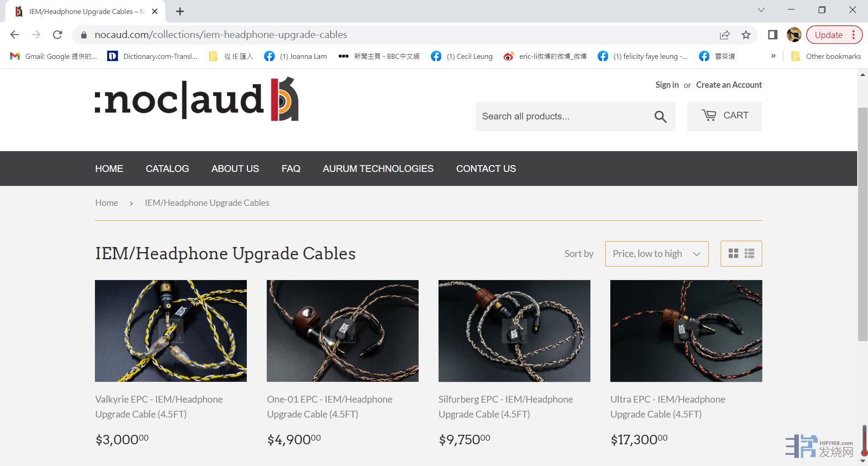Expand the Sort by price dropdown
868x466 pixels.
(x=656, y=254)
